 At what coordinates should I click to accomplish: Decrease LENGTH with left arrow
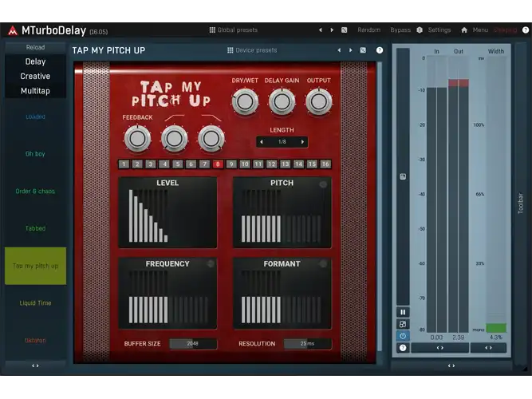click(x=262, y=142)
